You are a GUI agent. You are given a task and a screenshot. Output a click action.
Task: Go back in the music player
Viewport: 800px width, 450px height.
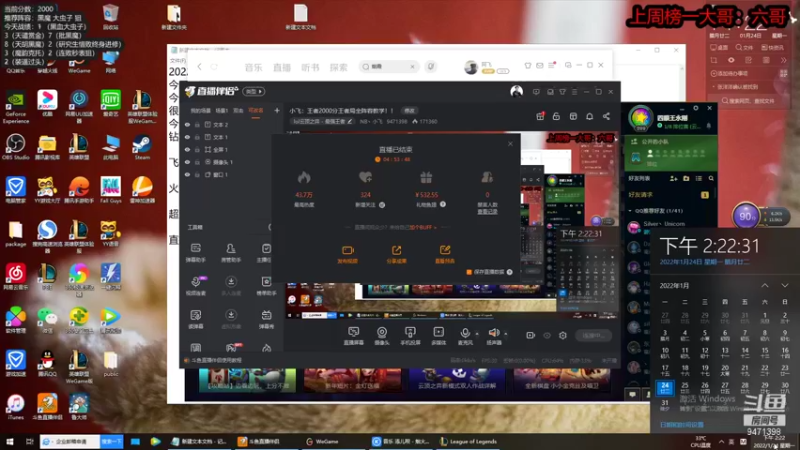(x=199, y=67)
